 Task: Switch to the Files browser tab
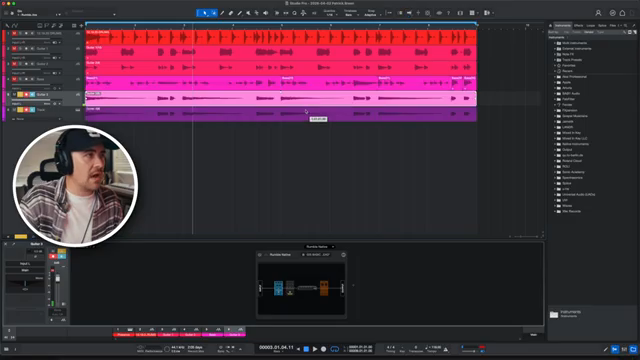pyautogui.click(x=613, y=26)
